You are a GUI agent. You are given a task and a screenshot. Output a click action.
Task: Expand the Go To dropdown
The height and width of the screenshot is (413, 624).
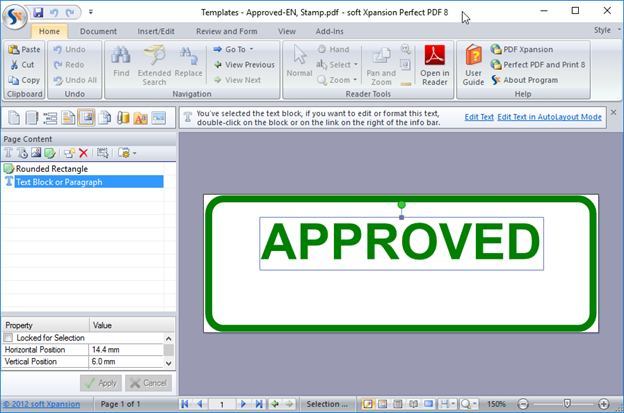[236, 49]
